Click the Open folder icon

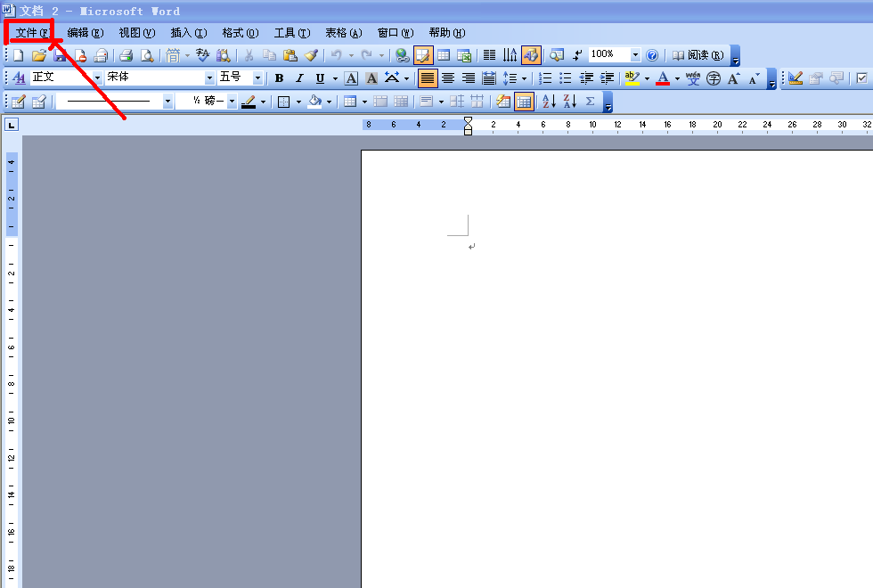point(39,55)
